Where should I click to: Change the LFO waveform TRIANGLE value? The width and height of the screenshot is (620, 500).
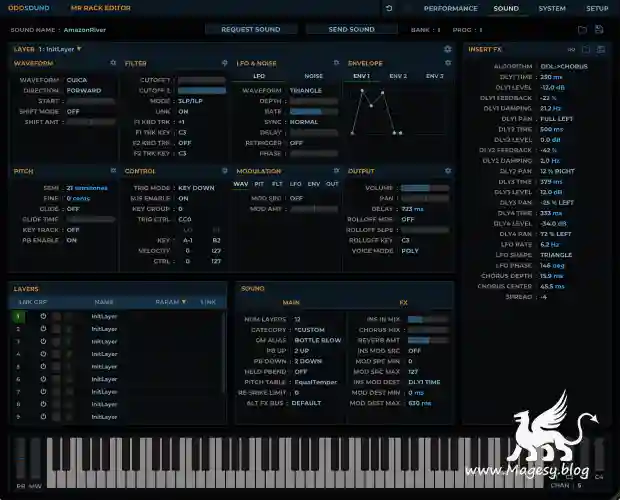tap(306, 91)
